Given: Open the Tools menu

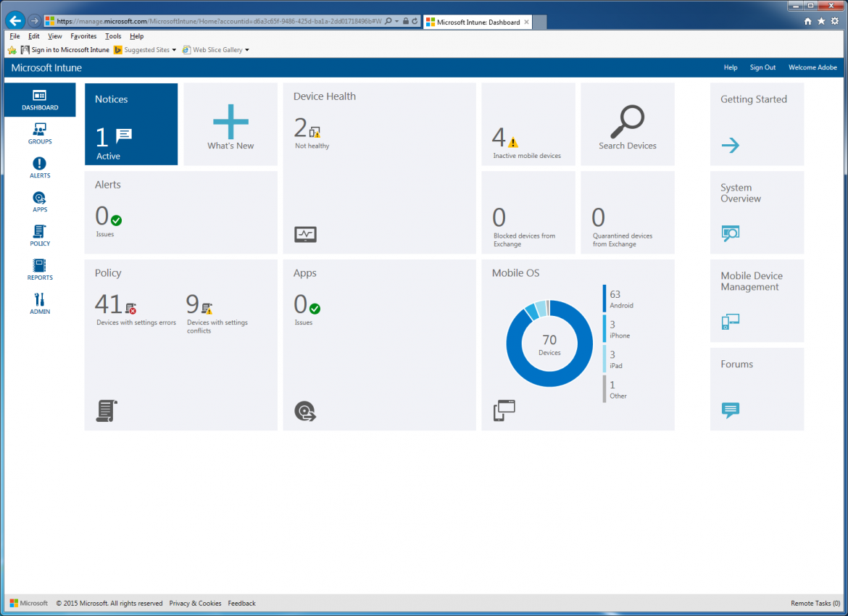Looking at the screenshot, I should (113, 36).
